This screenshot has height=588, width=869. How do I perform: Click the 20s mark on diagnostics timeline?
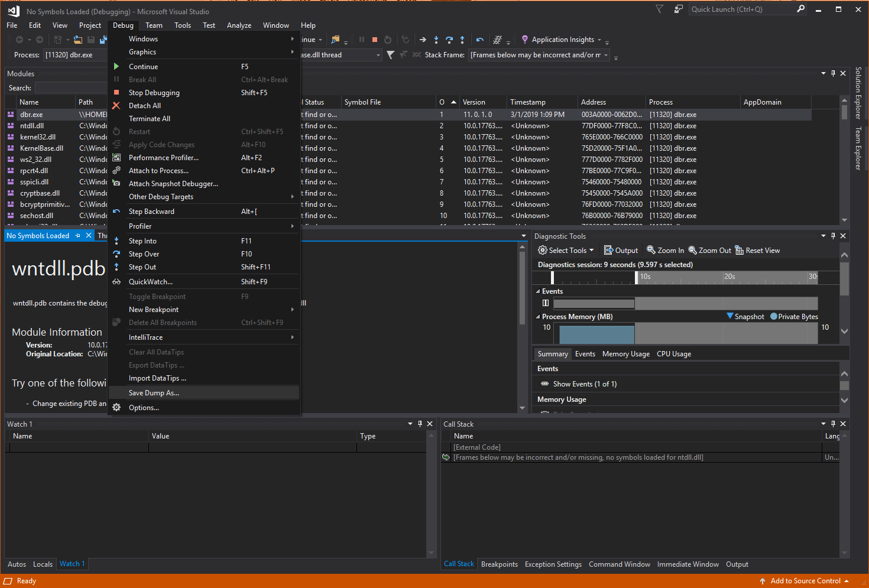pyautogui.click(x=729, y=277)
